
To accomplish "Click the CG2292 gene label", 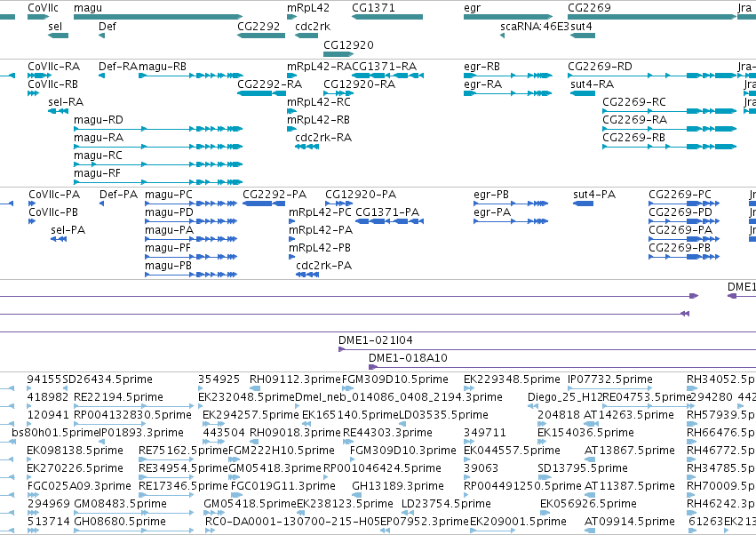I will (x=259, y=27).
